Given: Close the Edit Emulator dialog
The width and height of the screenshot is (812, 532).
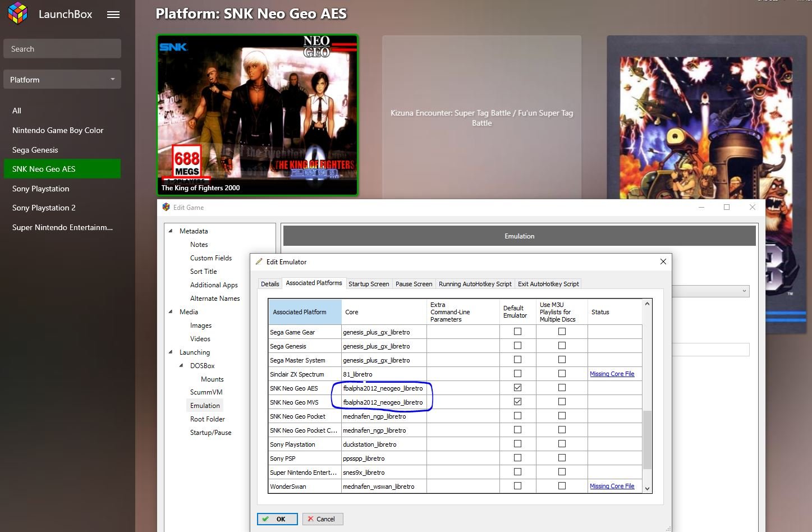Looking at the screenshot, I should tap(663, 262).
